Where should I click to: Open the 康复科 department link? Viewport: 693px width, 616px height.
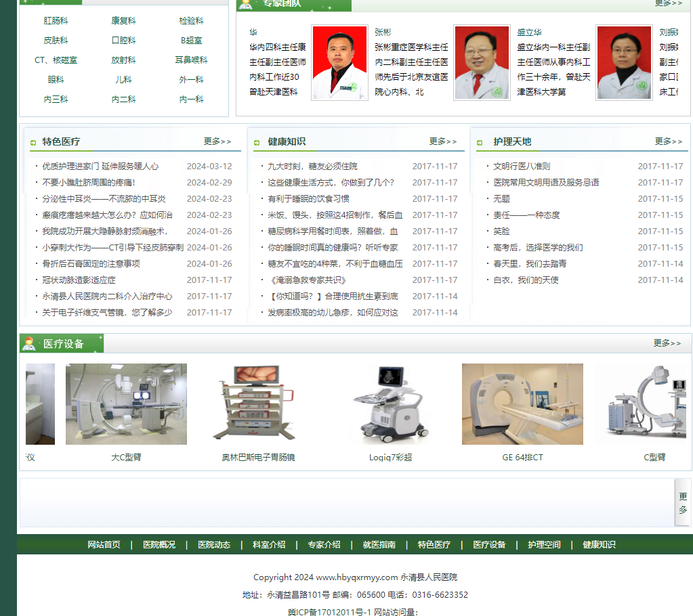pos(123,21)
